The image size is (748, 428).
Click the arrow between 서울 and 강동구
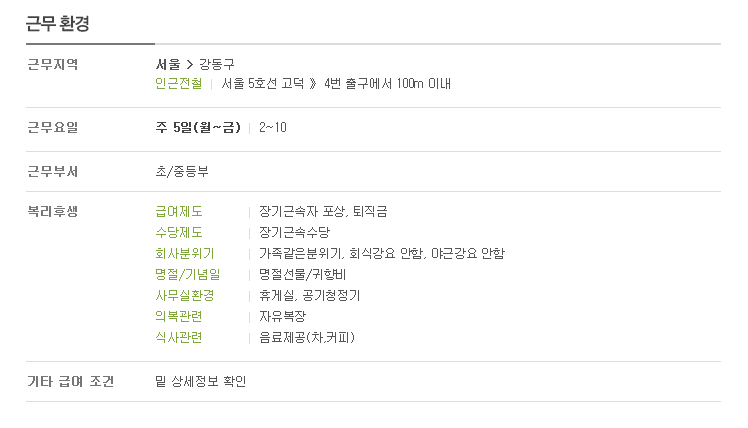point(190,64)
